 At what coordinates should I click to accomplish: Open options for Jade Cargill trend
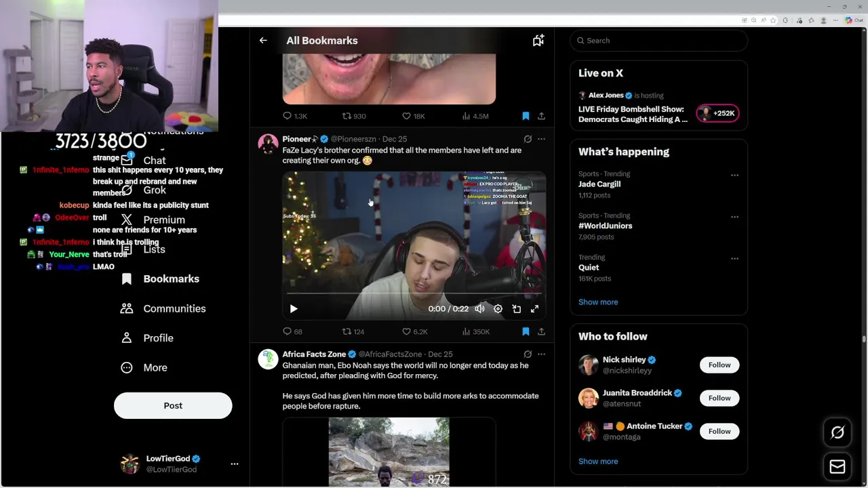point(734,175)
